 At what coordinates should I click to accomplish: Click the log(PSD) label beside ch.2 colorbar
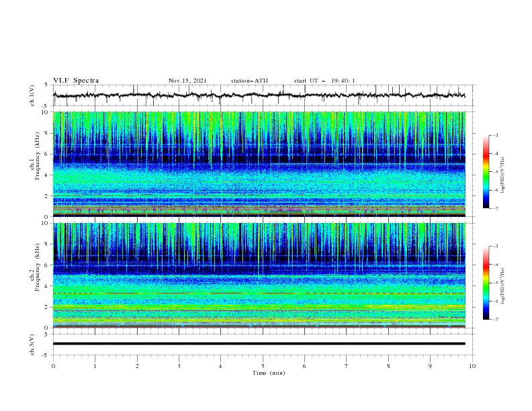503,286
